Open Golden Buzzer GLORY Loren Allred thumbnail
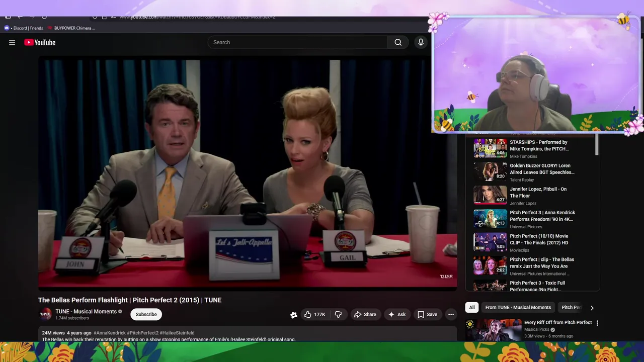This screenshot has height=362, width=644. (x=490, y=171)
